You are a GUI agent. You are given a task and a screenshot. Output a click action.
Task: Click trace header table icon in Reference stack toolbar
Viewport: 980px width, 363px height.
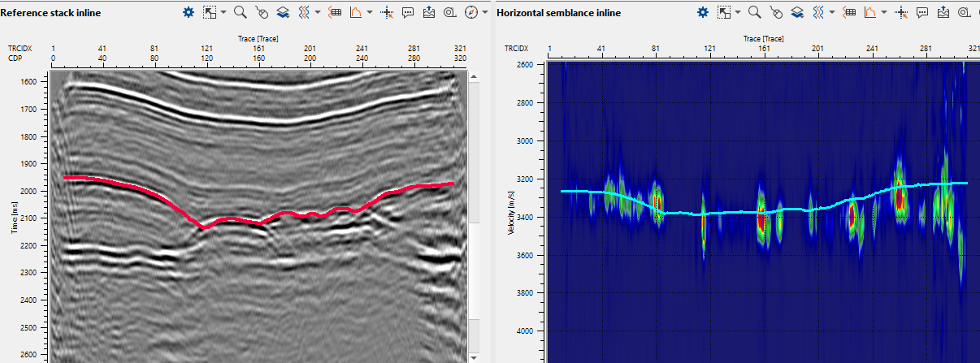coord(335,12)
